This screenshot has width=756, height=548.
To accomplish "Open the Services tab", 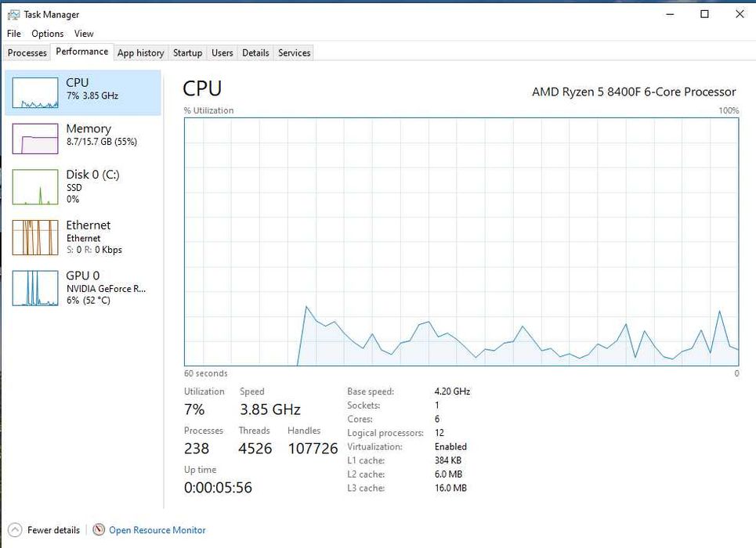I will click(295, 53).
